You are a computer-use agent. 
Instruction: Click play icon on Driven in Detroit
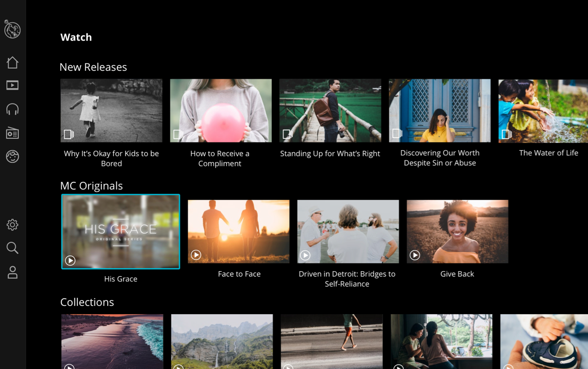pos(305,255)
